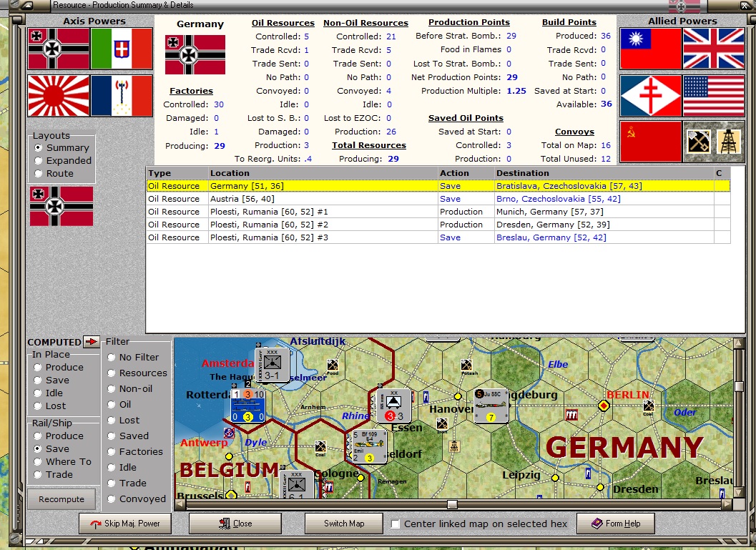Click the map horizontal scrollbar thumb

[x=452, y=504]
